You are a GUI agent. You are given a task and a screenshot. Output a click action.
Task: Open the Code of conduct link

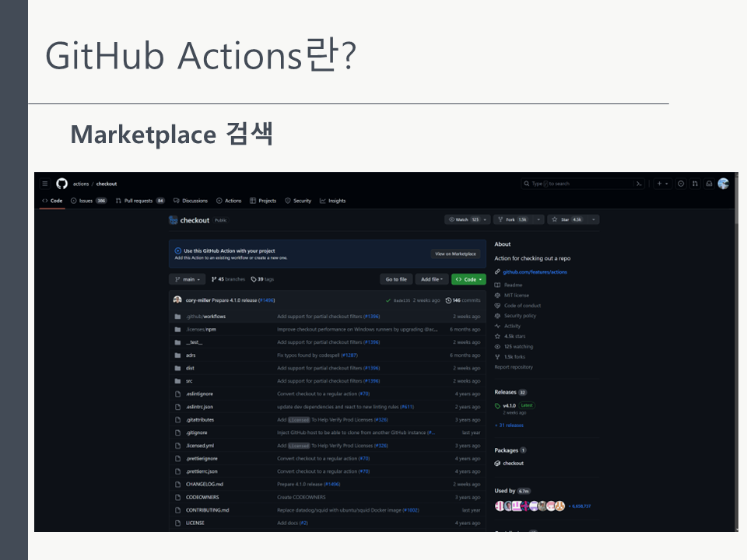[518, 306]
